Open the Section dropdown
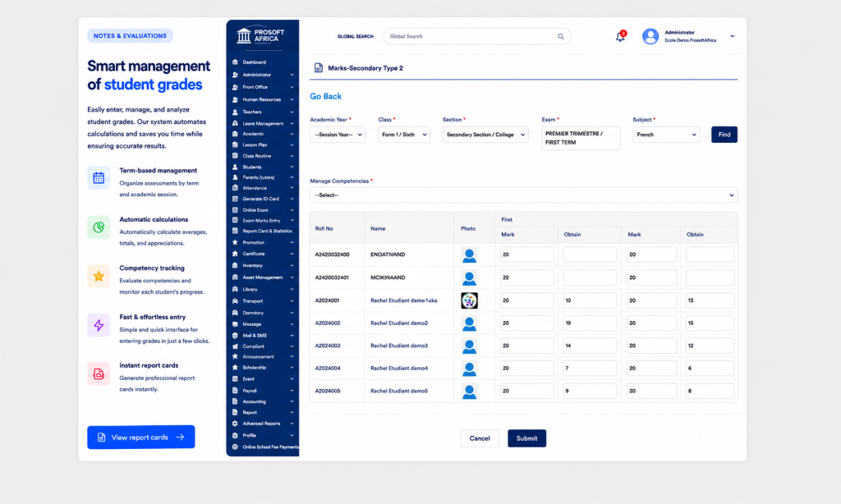Viewport: 841px width, 504px height. point(485,135)
